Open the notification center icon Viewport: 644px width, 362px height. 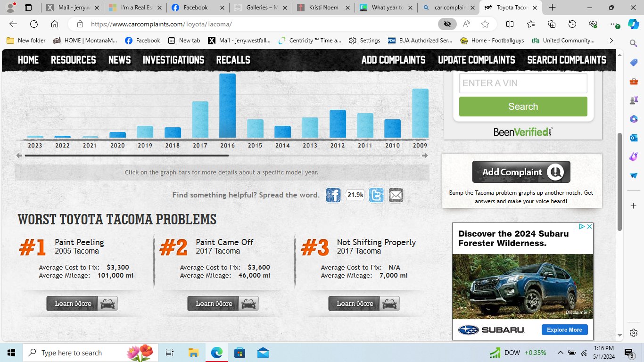(629, 353)
